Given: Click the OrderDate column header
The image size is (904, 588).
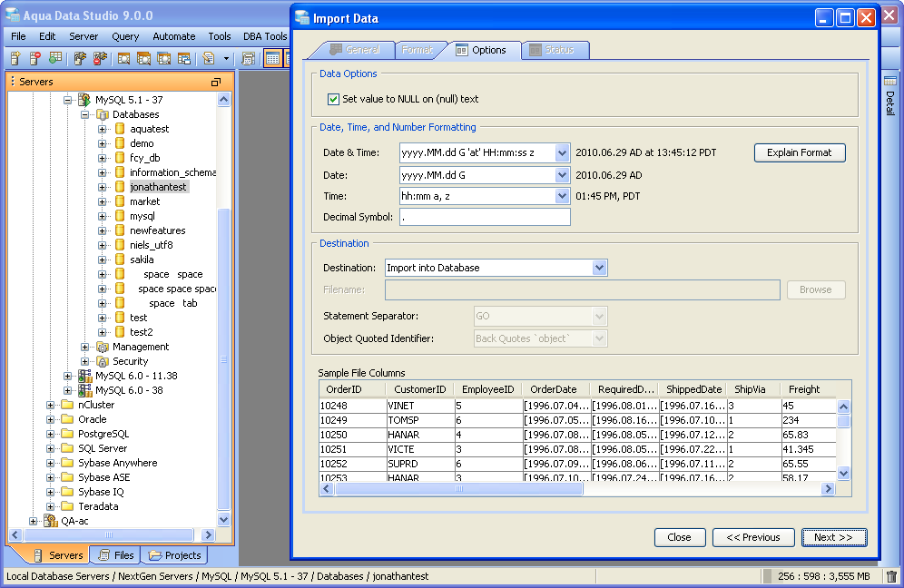Looking at the screenshot, I should [x=554, y=389].
